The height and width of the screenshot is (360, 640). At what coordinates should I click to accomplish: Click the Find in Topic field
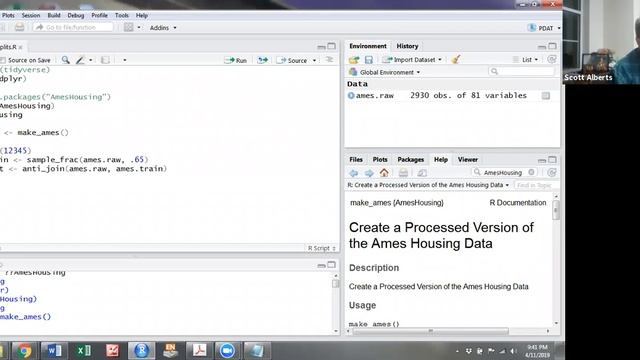point(535,185)
